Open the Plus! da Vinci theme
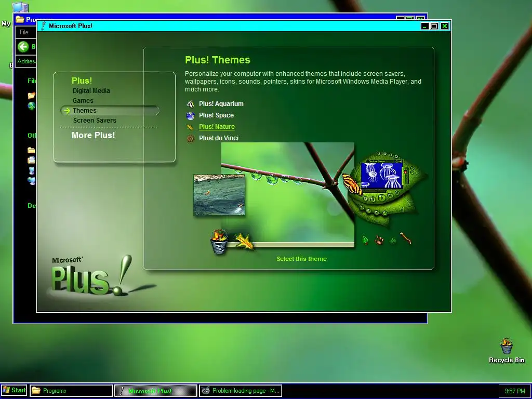 pos(219,138)
